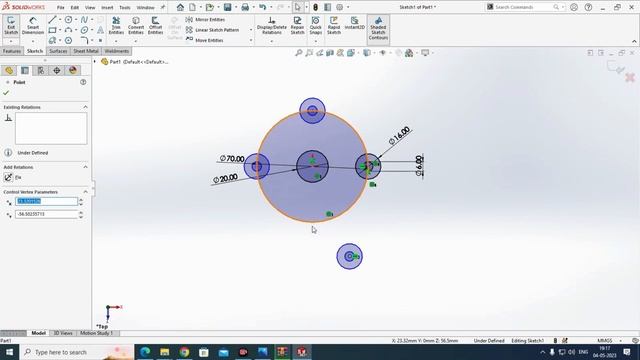Switch to the Surfaces tab
Screen dimensions: 640x360
(x=58, y=51)
